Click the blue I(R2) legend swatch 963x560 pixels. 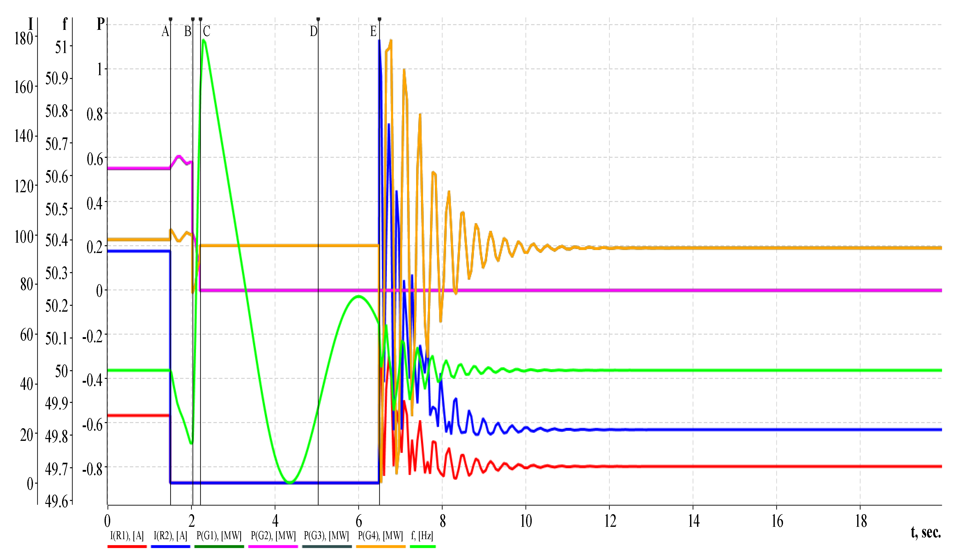coord(170,547)
